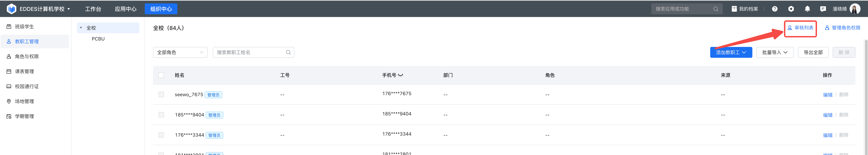Click 编辑 in the 176****3344 row

pos(828,135)
